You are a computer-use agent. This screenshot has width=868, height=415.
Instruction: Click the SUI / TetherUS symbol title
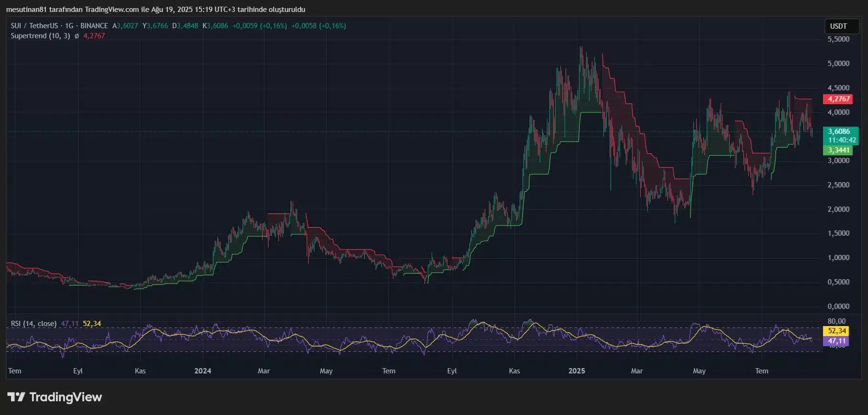pyautogui.click(x=34, y=26)
